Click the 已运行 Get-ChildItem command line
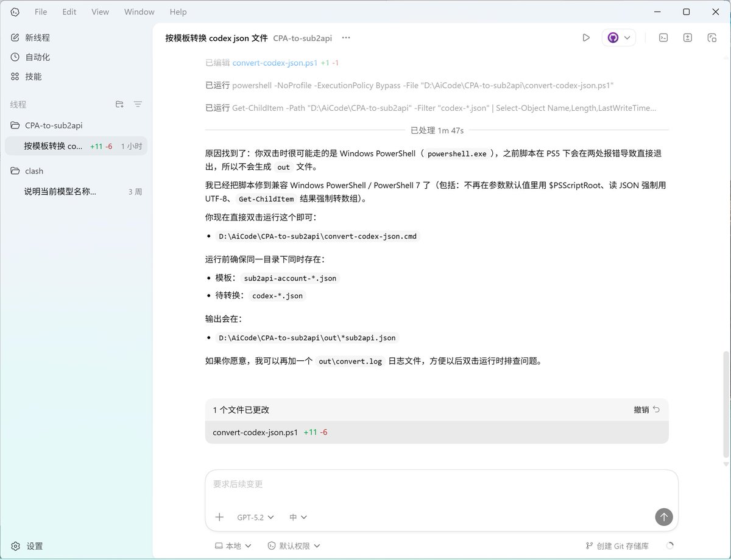The width and height of the screenshot is (731, 560). (431, 108)
